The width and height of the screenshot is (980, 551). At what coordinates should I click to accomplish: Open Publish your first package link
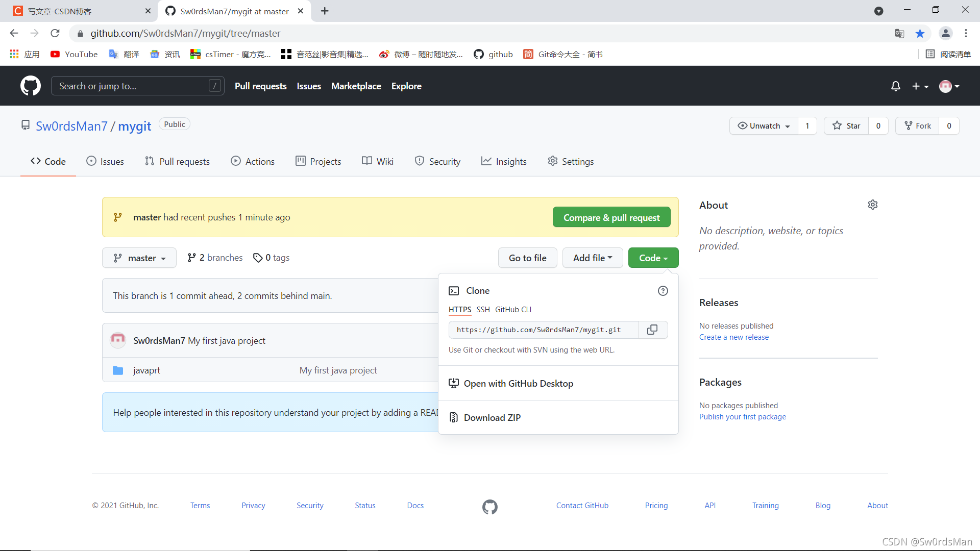pyautogui.click(x=742, y=417)
